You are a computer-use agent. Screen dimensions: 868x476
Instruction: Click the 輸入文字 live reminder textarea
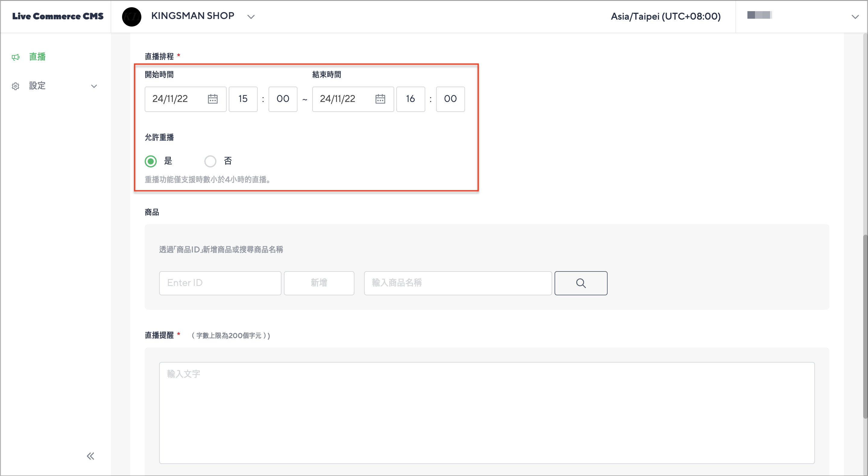point(487,413)
